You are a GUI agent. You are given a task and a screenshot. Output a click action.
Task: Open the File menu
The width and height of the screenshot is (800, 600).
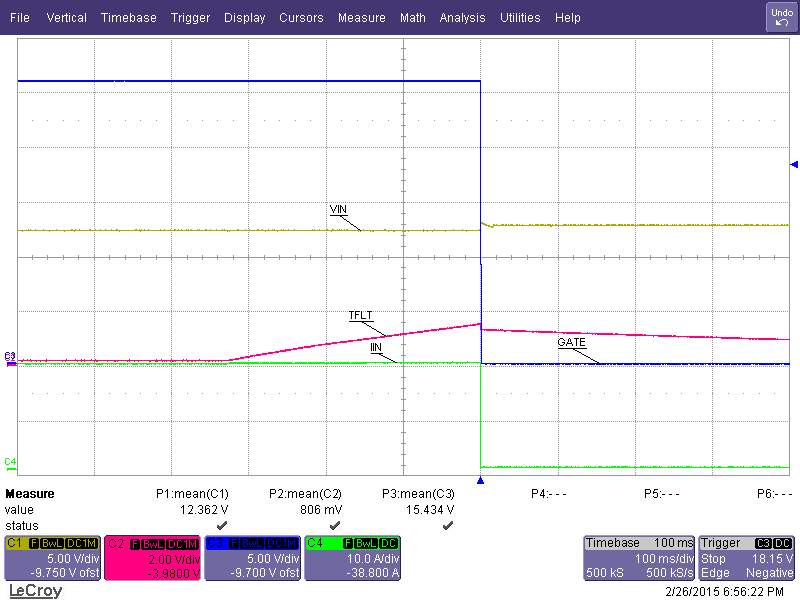(x=19, y=17)
